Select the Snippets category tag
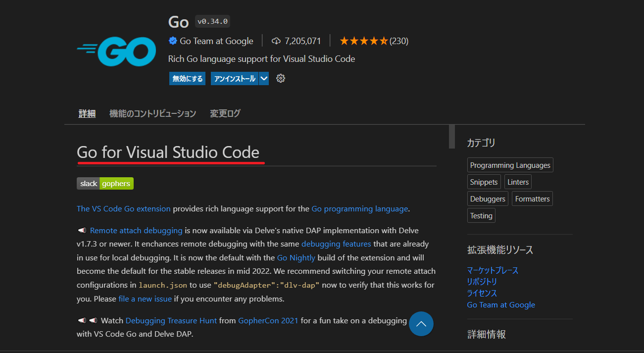Viewport: 644px width, 353px height. (484, 182)
